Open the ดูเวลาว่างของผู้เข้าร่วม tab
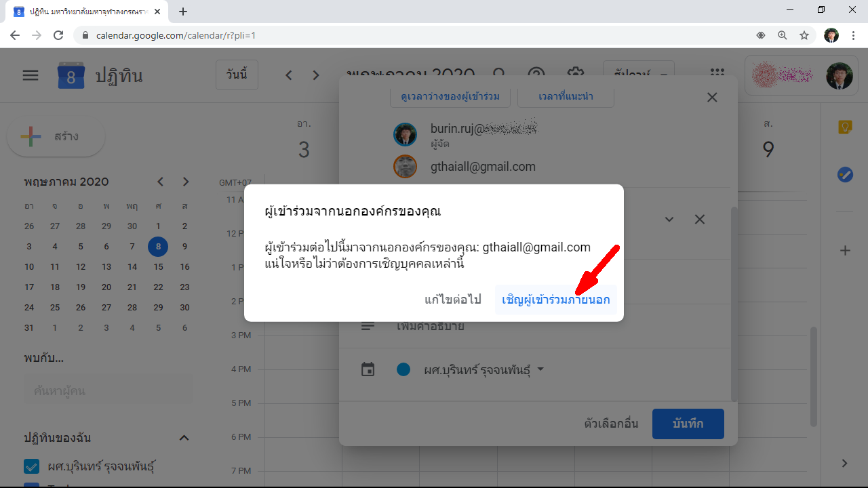Image resolution: width=868 pixels, height=488 pixels. pos(450,96)
